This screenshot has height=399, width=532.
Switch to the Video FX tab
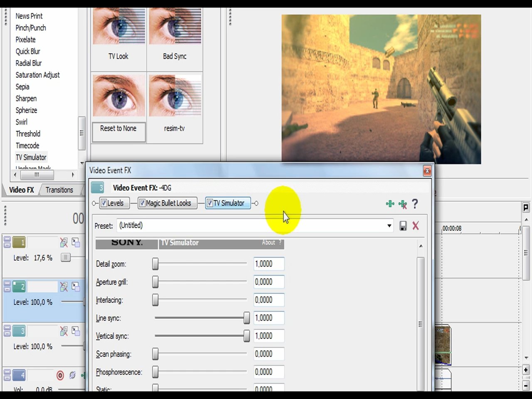point(22,190)
